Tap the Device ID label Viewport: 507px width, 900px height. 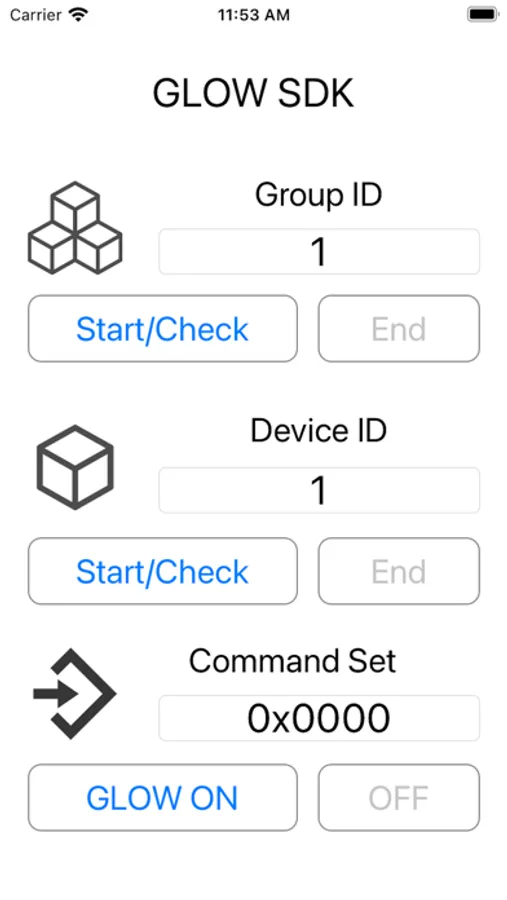[x=319, y=430]
